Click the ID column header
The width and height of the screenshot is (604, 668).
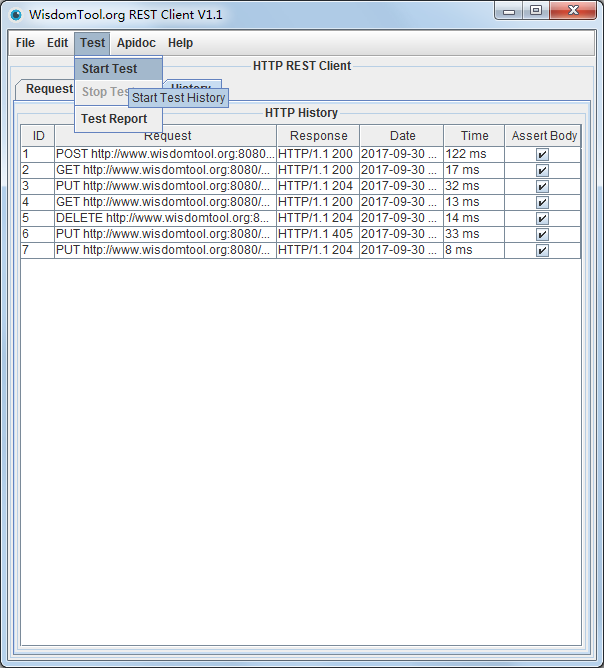(38, 136)
